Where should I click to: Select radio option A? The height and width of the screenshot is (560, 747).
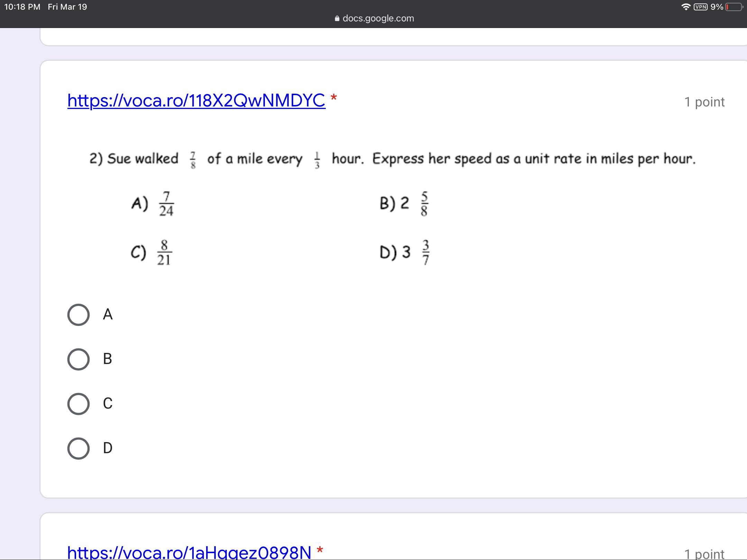pos(79,315)
